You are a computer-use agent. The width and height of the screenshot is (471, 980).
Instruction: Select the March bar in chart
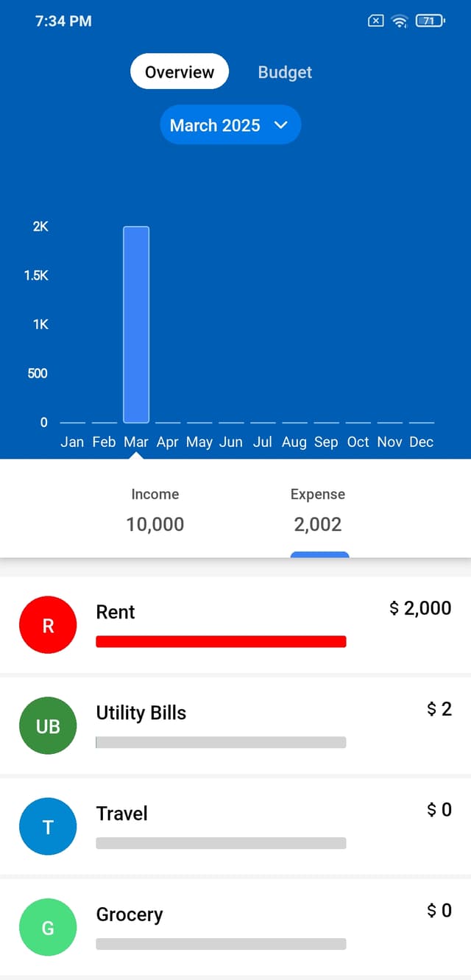[x=136, y=324]
